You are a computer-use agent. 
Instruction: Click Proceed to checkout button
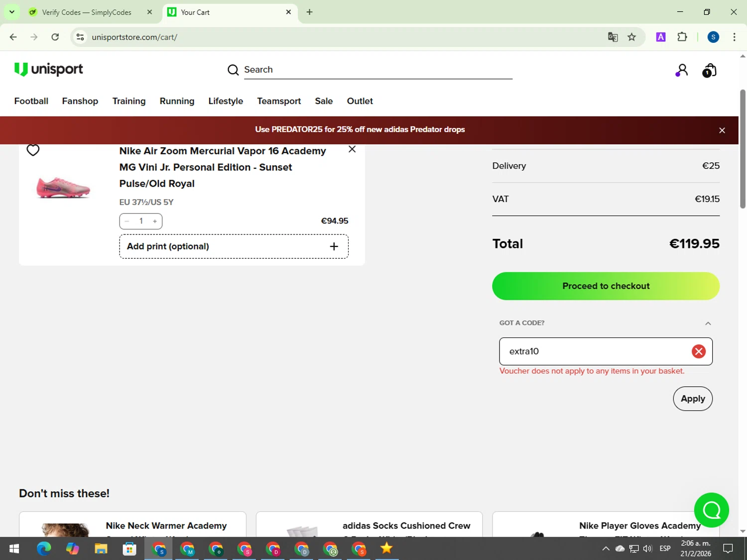(606, 286)
